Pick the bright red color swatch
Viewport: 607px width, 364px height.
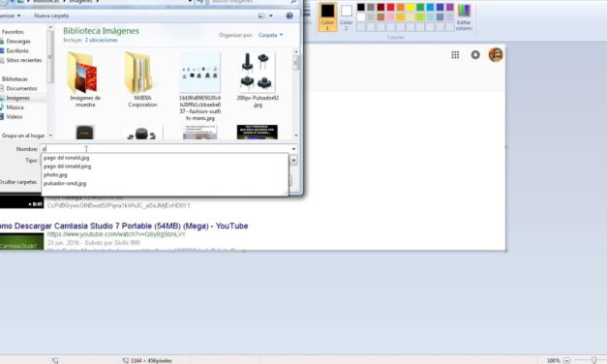[x=390, y=8]
